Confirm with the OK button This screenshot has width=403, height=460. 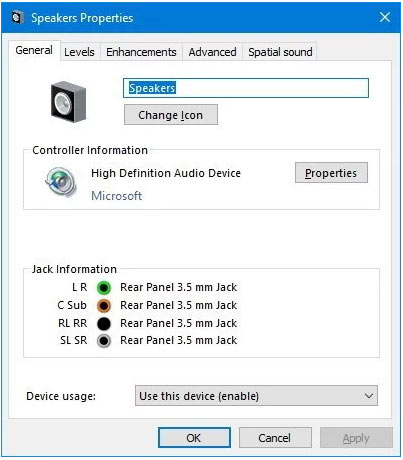coord(194,438)
